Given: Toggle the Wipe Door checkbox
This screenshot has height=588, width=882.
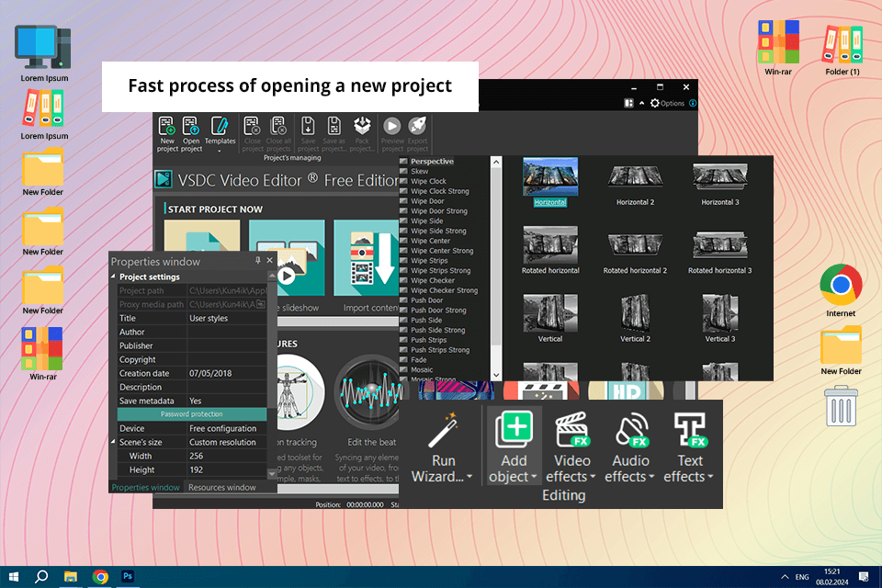Looking at the screenshot, I should [x=403, y=201].
